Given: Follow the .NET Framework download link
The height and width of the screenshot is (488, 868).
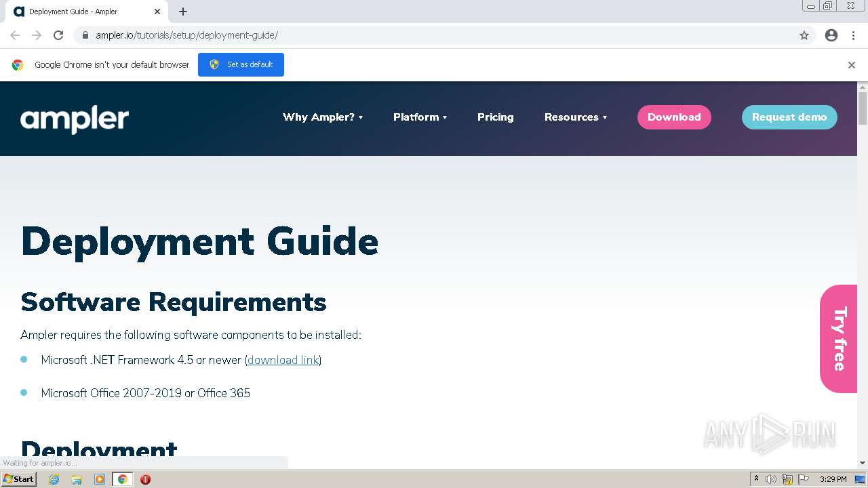Looking at the screenshot, I should [283, 360].
